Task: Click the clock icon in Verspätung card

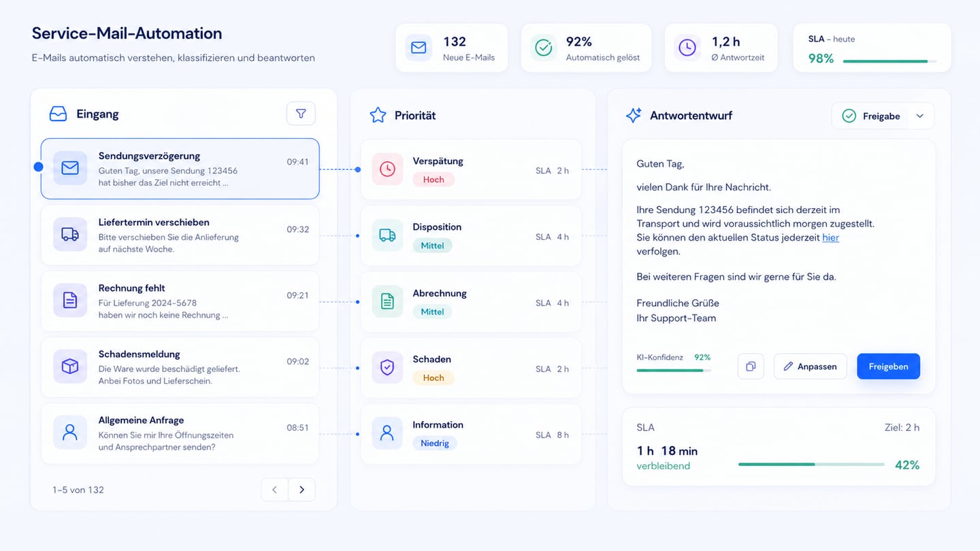Action: pos(387,169)
